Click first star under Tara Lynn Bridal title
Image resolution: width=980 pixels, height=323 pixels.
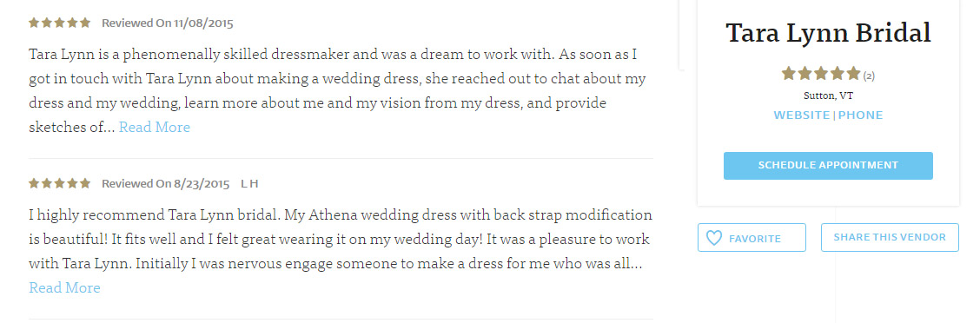(789, 74)
